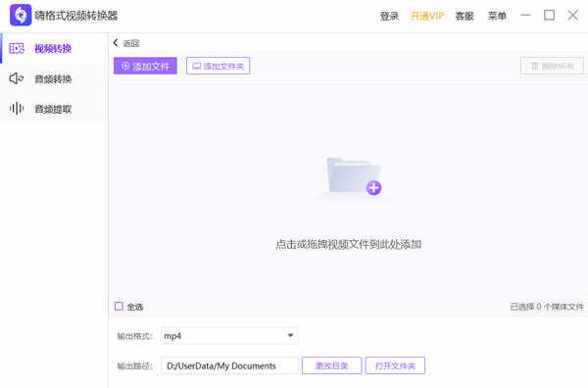Maximize the converter window
Image resolution: width=588 pixels, height=388 pixels.
click(x=550, y=15)
